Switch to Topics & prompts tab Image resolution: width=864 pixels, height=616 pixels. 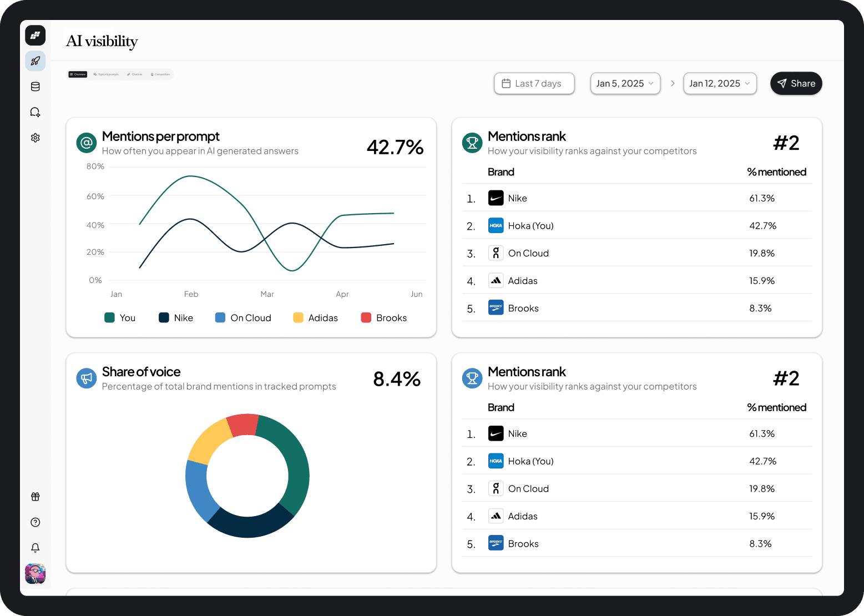coord(106,74)
